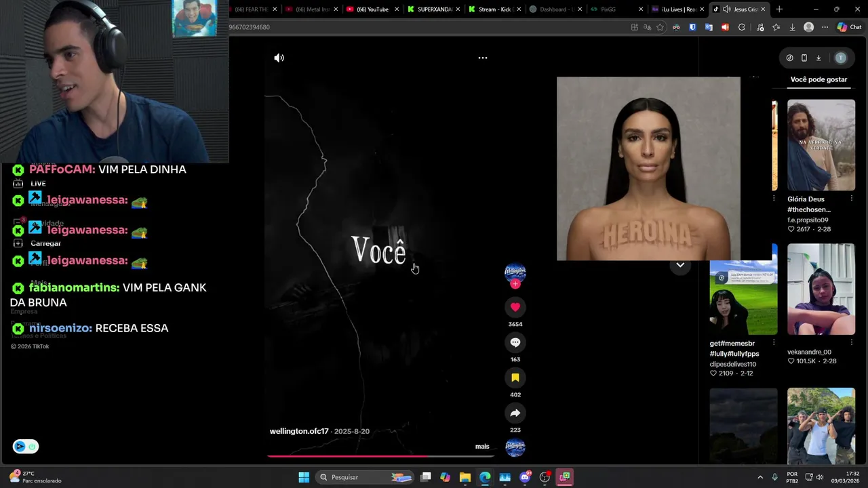Click the 'Você pode gostar' heading
The width and height of the screenshot is (868, 488).
click(818, 79)
